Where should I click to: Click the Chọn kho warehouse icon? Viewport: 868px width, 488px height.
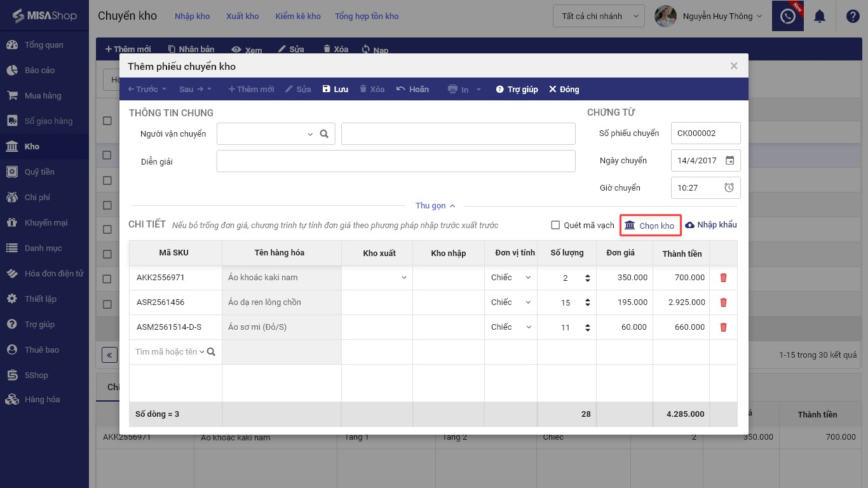coord(630,226)
